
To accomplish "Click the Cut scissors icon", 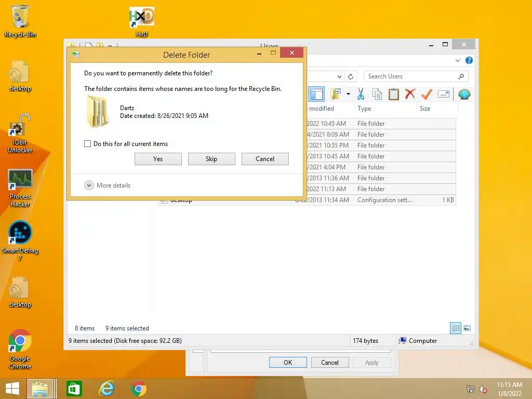I will coord(361,94).
